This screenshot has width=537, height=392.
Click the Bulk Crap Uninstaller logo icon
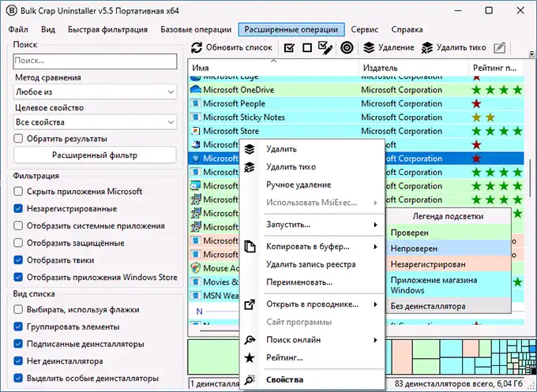click(x=12, y=10)
